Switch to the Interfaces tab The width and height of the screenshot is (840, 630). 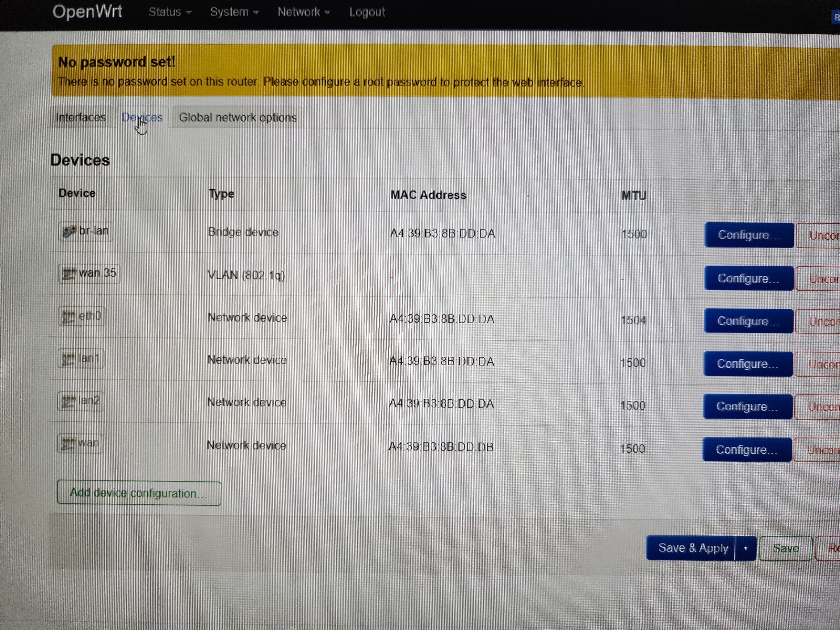click(80, 117)
